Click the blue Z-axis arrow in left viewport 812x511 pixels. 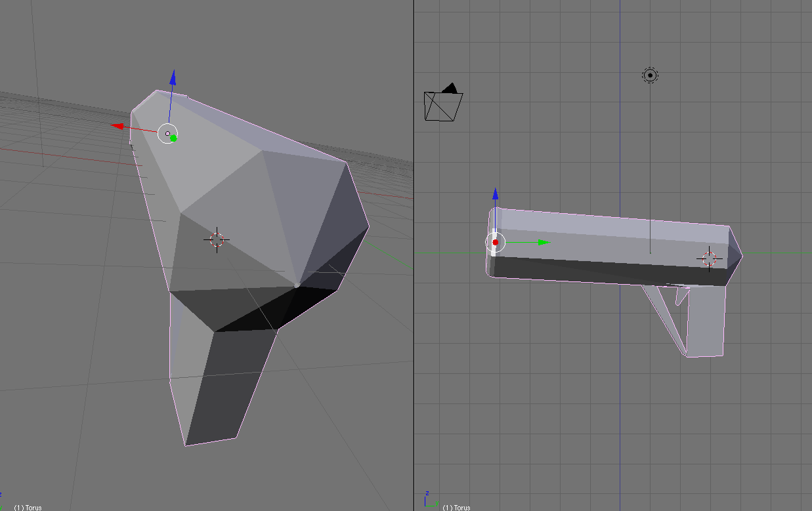(173, 77)
